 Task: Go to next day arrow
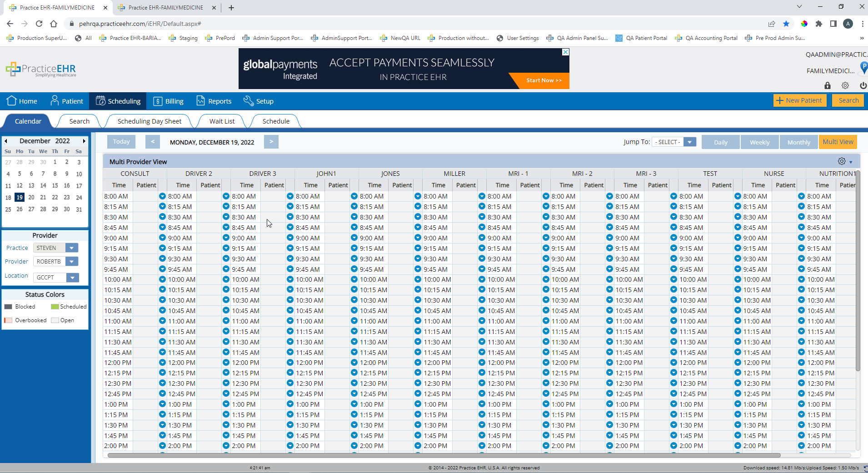coord(271,142)
